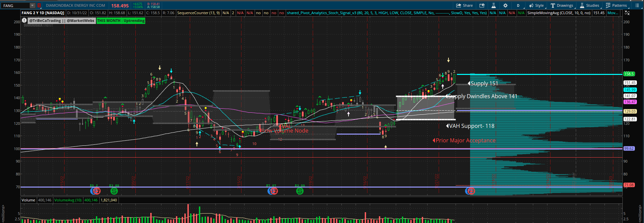The width and height of the screenshot is (644, 223).
Task: Open the D timeframe aggregation selector
Action: pos(518,5)
